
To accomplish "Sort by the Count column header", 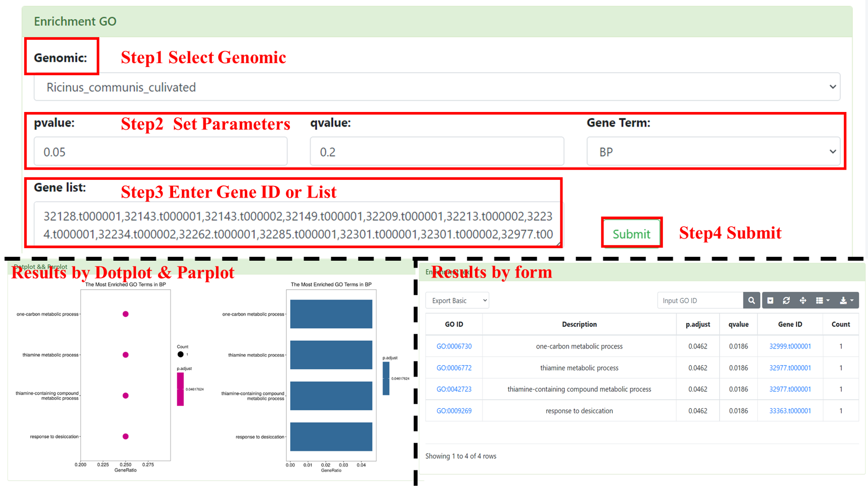I will pos(840,324).
